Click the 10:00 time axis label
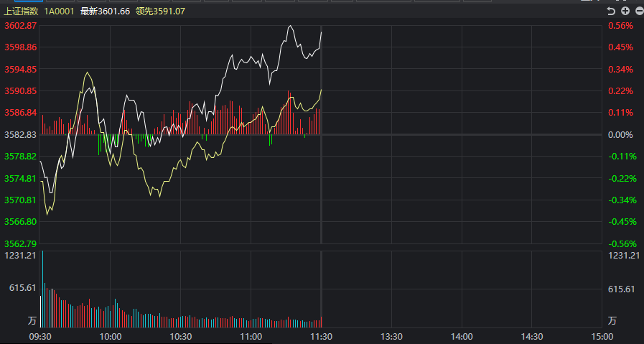The width and height of the screenshot is (644, 344). (x=111, y=336)
